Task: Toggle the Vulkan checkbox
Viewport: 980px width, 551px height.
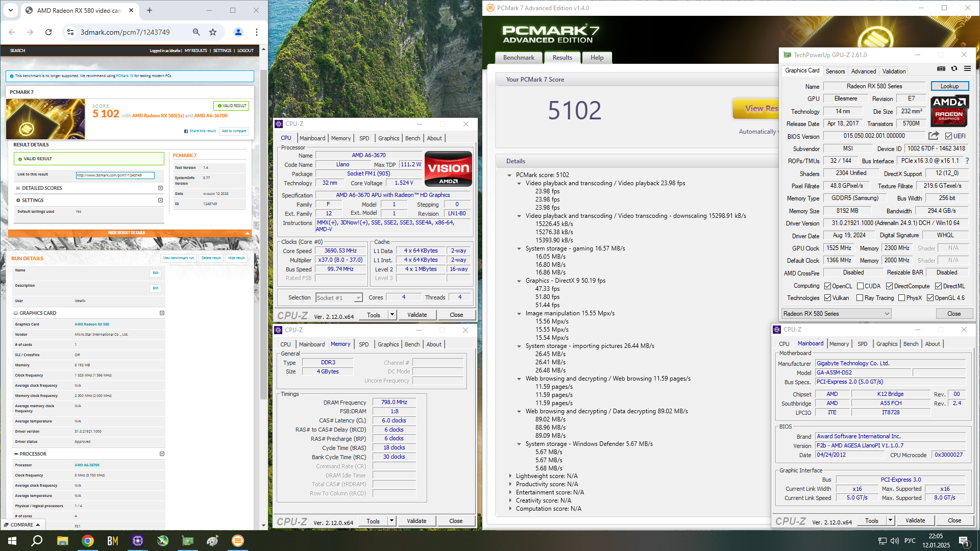Action: [828, 298]
